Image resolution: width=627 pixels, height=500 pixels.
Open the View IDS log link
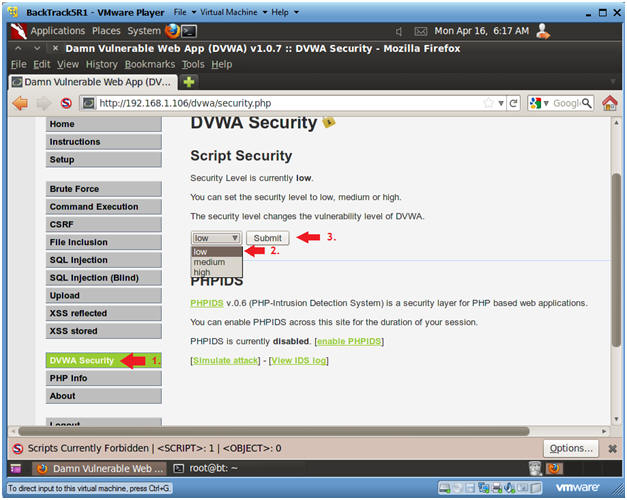pos(298,360)
